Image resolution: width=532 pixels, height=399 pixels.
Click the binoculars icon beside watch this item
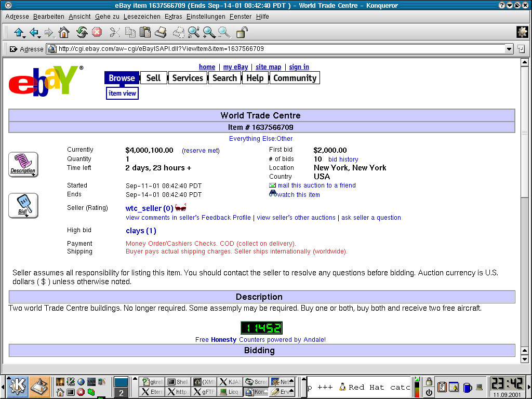[273, 193]
